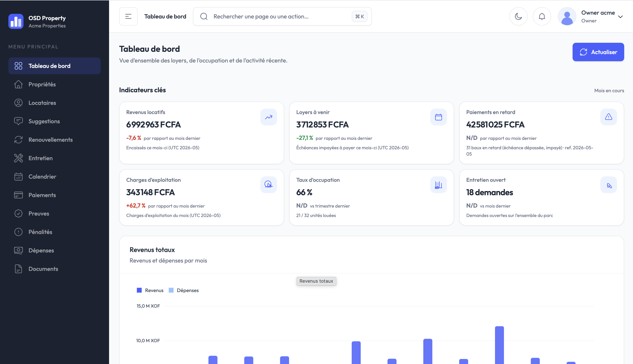Click the Documents file icon
Screen dimensions: 633x364
coord(18,269)
